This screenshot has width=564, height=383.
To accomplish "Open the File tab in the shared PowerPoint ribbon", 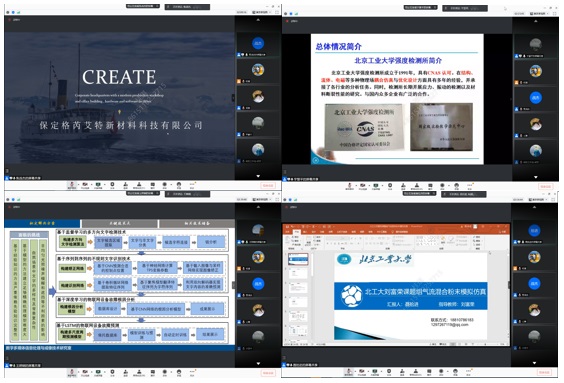I will [288, 232].
